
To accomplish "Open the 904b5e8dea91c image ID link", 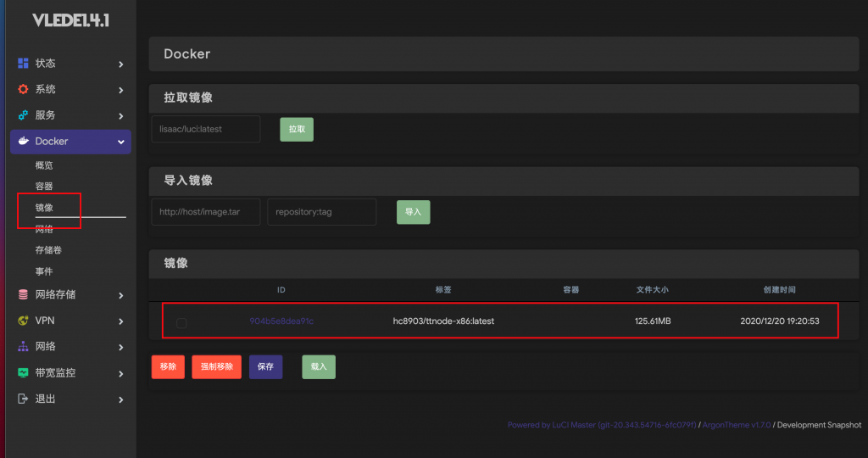I will pyautogui.click(x=281, y=321).
